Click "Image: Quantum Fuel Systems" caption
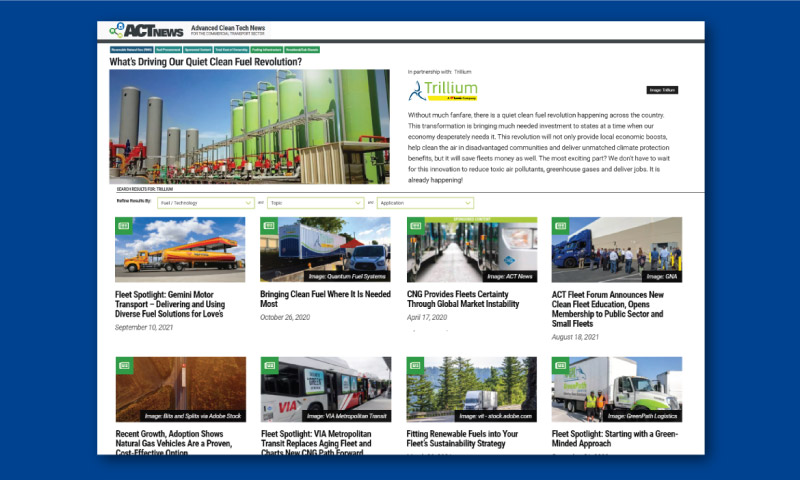 (347, 276)
